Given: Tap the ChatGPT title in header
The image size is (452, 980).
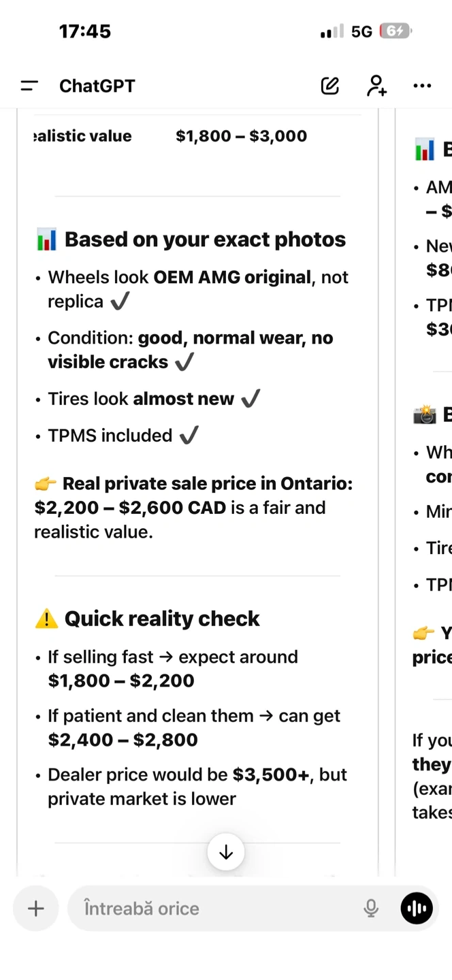Looking at the screenshot, I should pyautogui.click(x=97, y=86).
